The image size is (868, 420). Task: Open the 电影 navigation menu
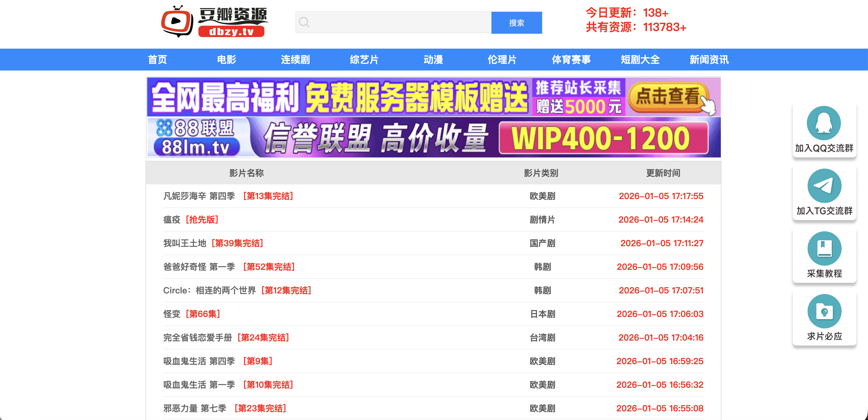click(226, 60)
